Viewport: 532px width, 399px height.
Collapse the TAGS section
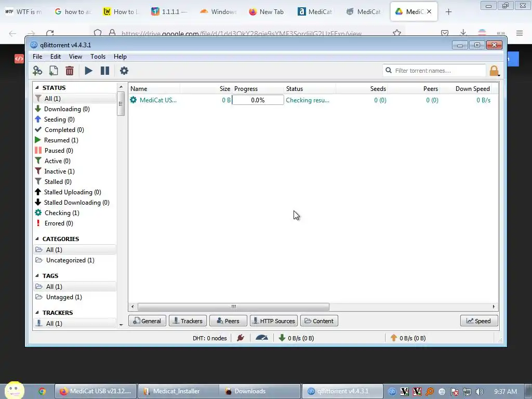click(37, 276)
